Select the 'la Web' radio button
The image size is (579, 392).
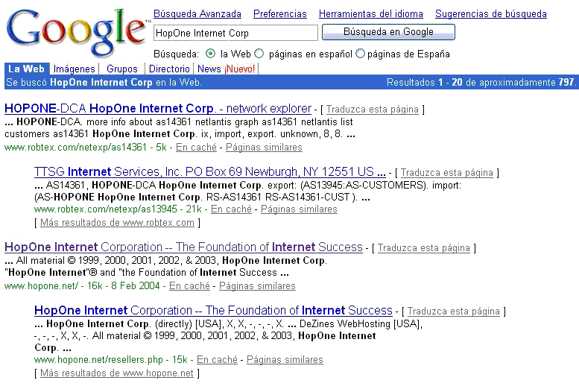tap(210, 54)
